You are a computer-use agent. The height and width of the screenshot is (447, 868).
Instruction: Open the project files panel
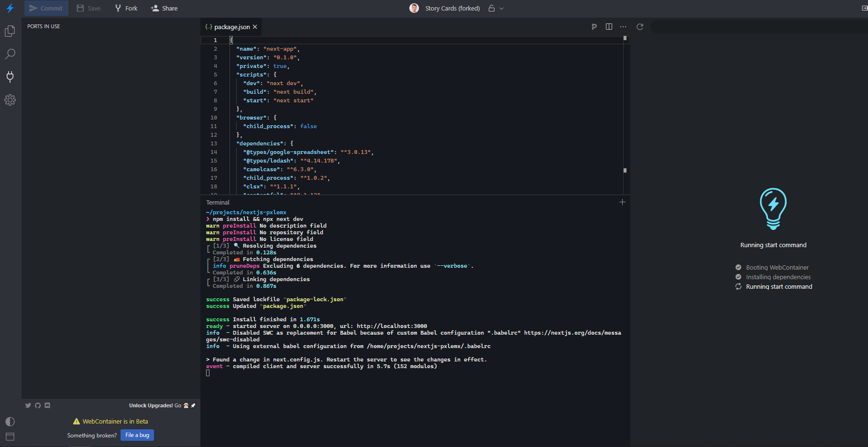click(10, 31)
